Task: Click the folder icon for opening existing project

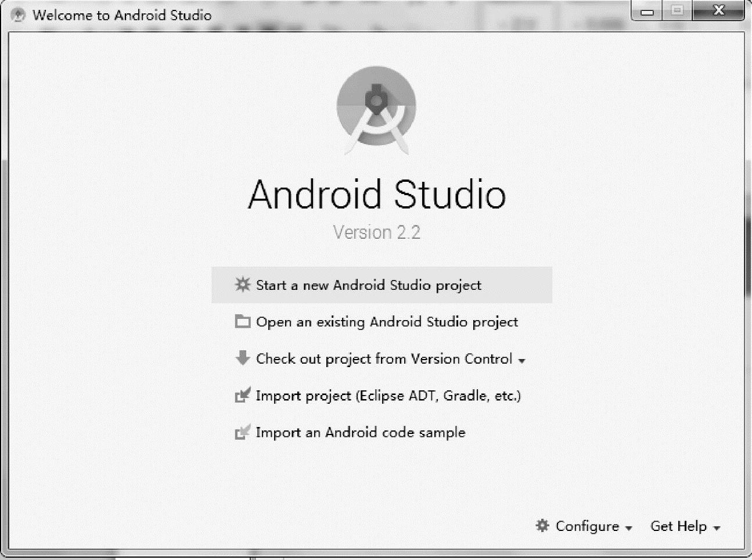Action: [242, 321]
